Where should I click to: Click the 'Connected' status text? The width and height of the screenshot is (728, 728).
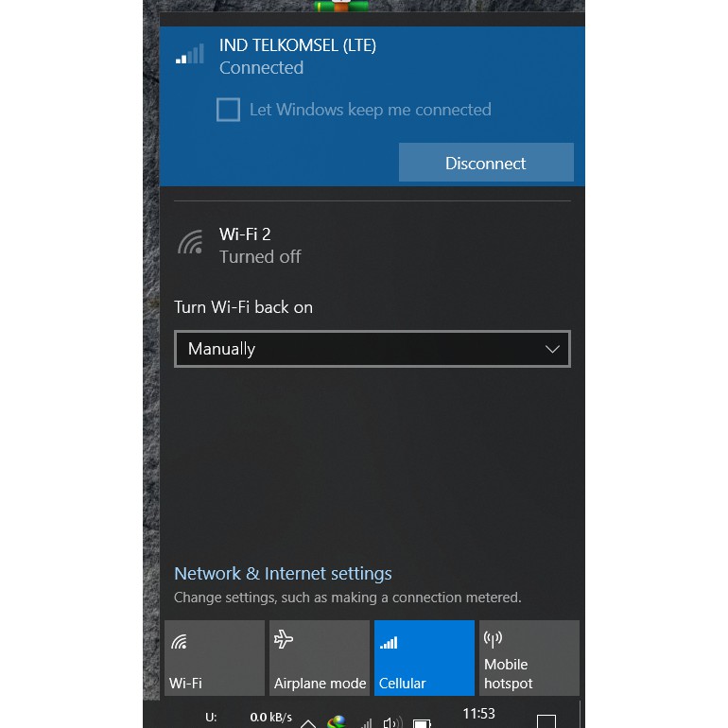click(x=261, y=68)
